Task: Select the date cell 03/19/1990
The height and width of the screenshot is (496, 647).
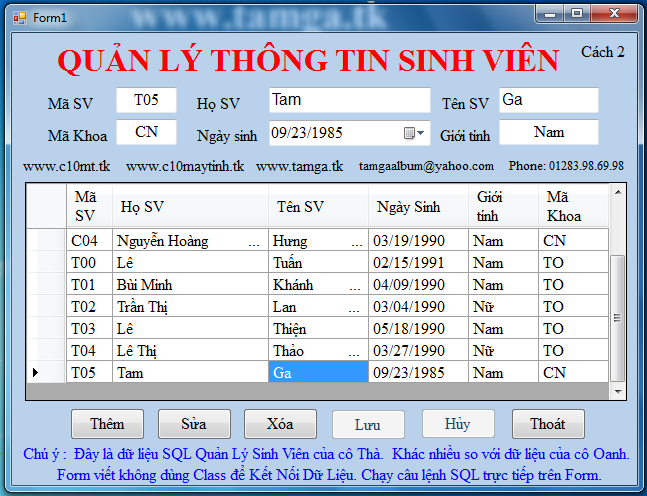Action: pyautogui.click(x=418, y=240)
